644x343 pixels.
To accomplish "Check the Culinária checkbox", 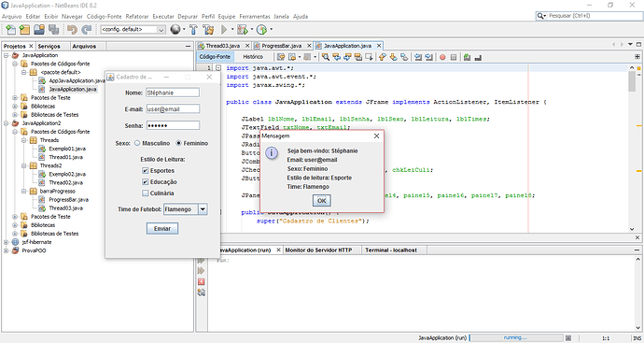I will coord(145,193).
